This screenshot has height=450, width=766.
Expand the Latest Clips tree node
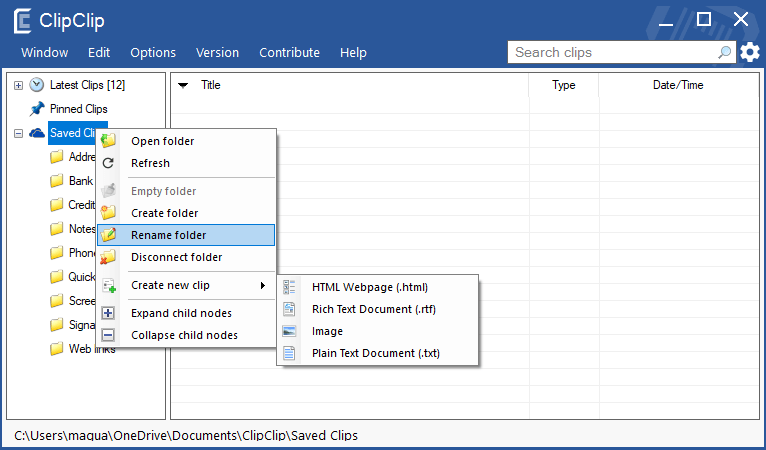coord(18,85)
